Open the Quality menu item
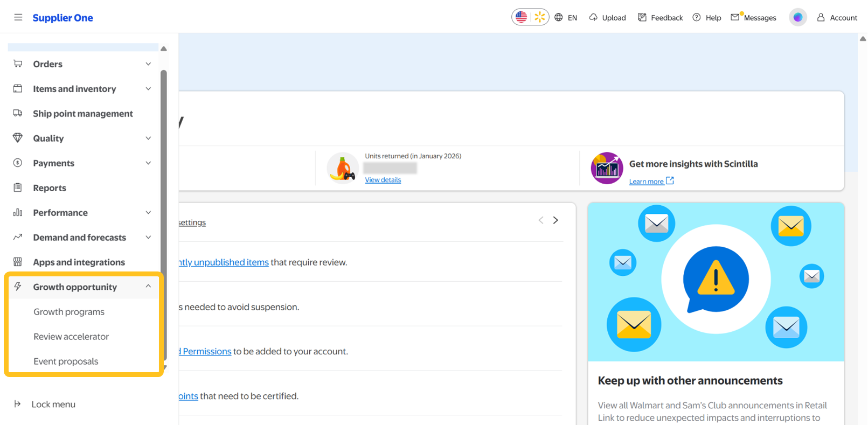This screenshot has height=425, width=868. [x=48, y=138]
